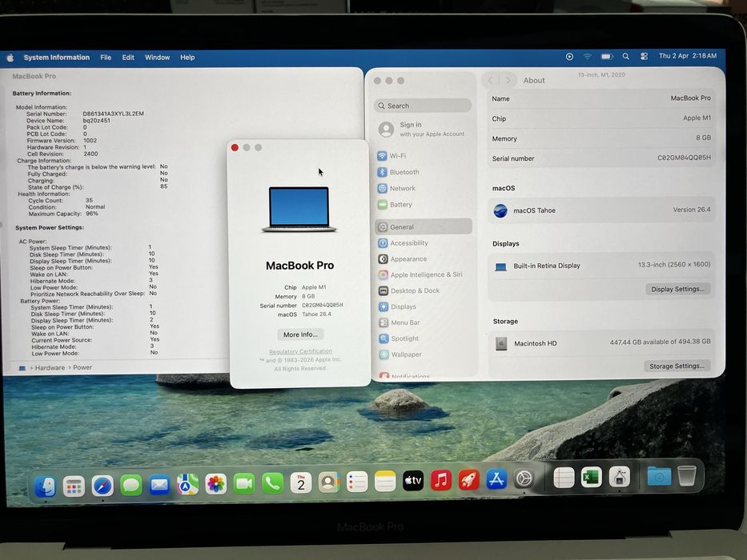Open Contacts app in Dock
Viewport: 747px width, 560px height.
[x=329, y=482]
